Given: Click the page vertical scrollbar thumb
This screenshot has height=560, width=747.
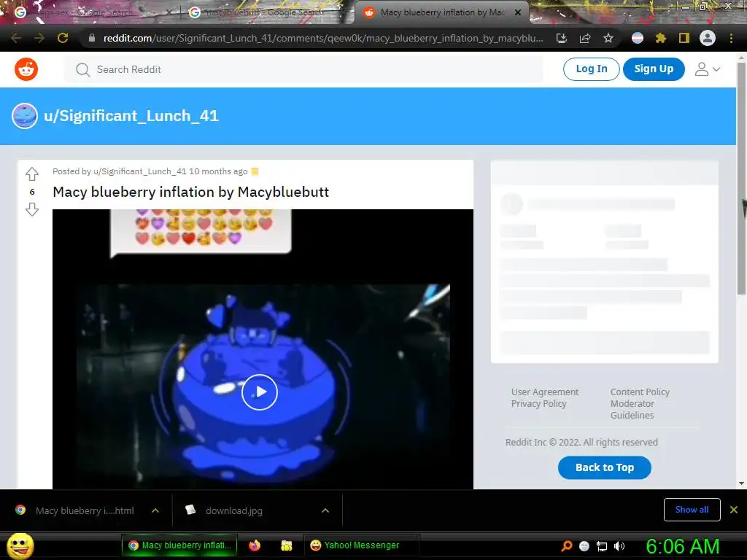Looking at the screenshot, I should click(x=741, y=179).
